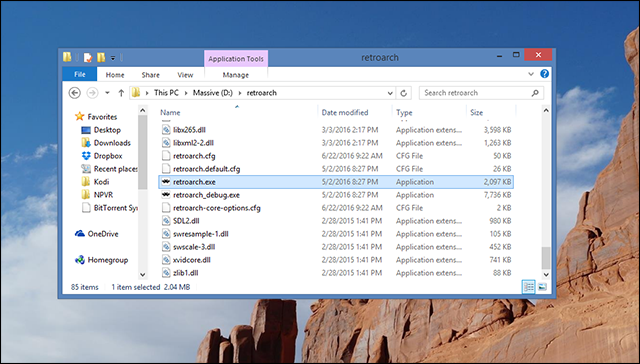640x364 pixels.
Task: Select the xvidcore.dll file icon
Action: point(166,260)
